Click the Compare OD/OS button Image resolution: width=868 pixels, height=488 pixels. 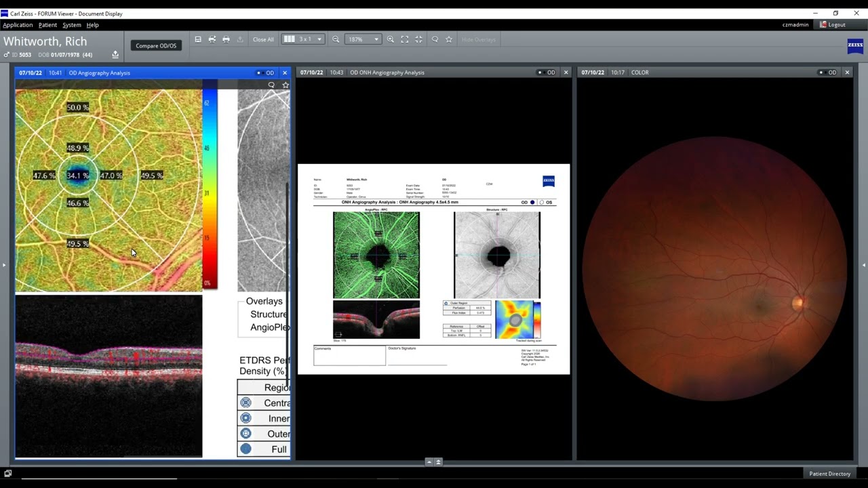156,46
